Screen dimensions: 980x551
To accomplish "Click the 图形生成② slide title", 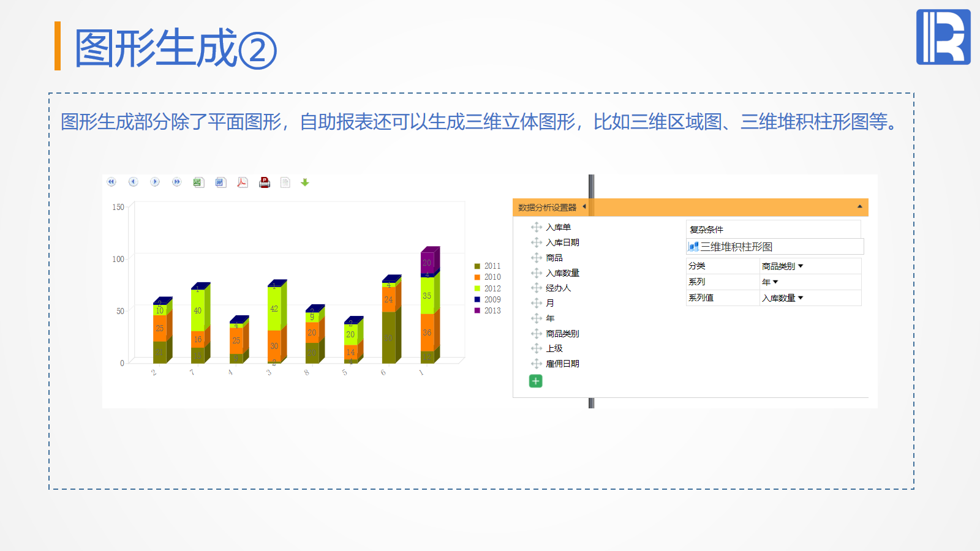I will click(x=176, y=48).
